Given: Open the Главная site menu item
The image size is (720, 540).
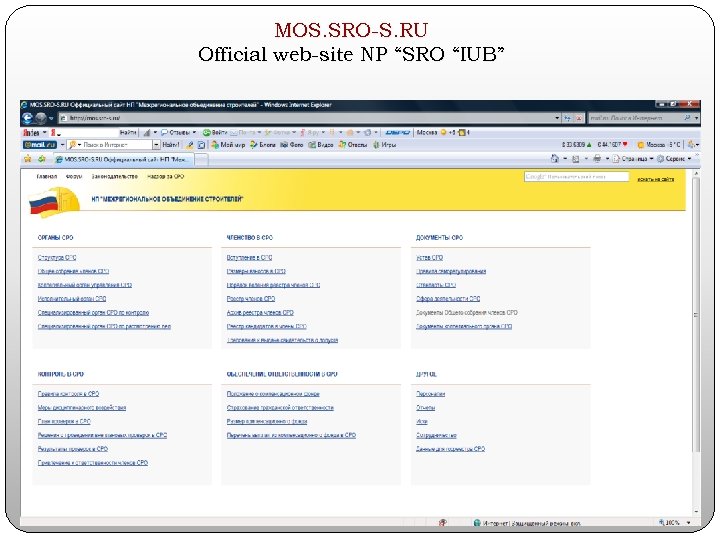Looking at the screenshot, I should [47, 176].
